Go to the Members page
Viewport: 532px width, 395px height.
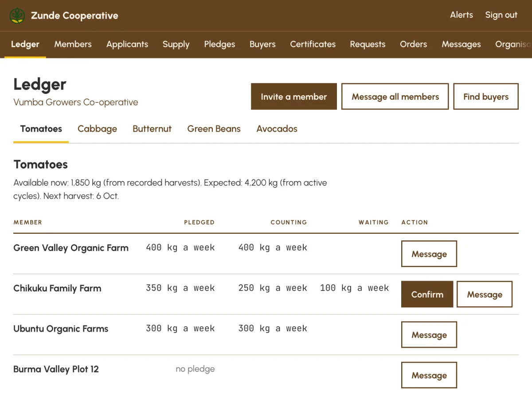pyautogui.click(x=73, y=44)
